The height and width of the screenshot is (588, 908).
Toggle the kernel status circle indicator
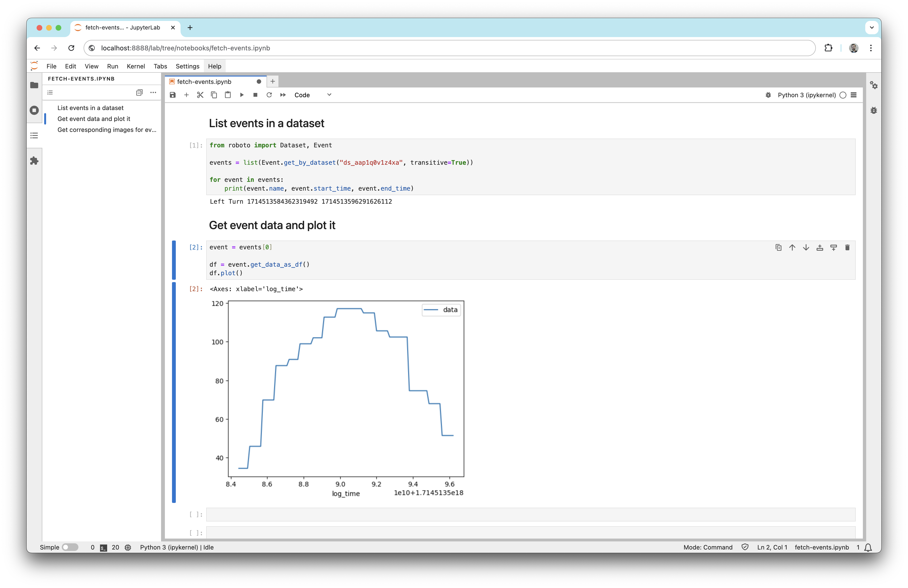click(843, 95)
